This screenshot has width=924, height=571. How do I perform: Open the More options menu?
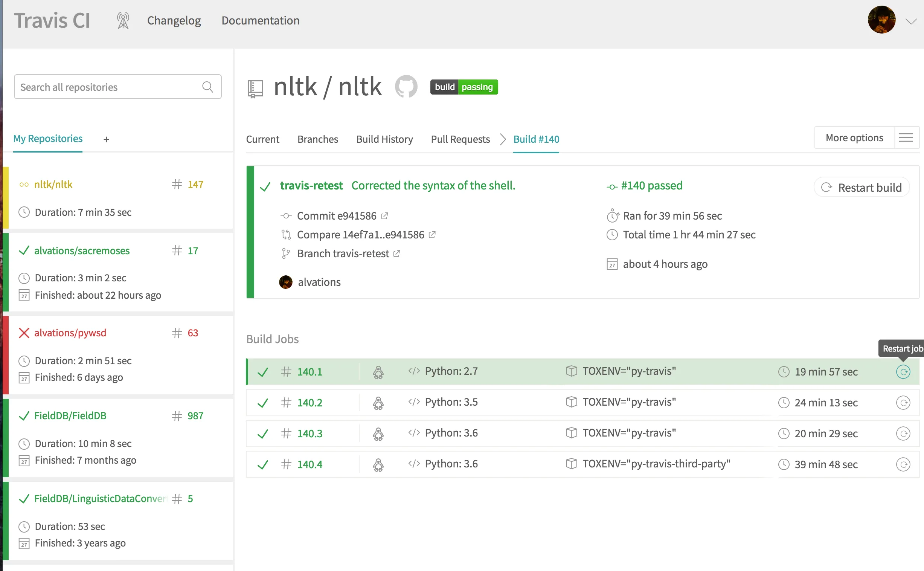pyautogui.click(x=854, y=138)
